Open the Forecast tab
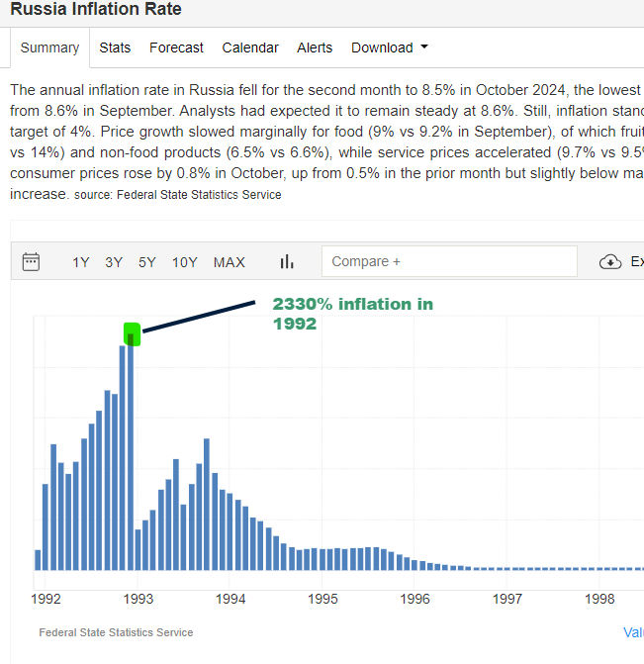This screenshot has height=664, width=644. [176, 47]
